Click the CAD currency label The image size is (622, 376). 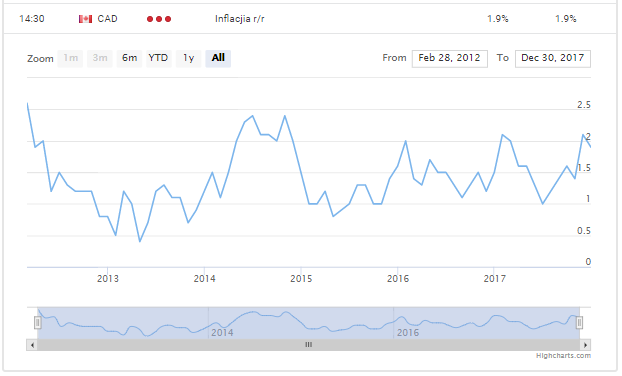108,19
